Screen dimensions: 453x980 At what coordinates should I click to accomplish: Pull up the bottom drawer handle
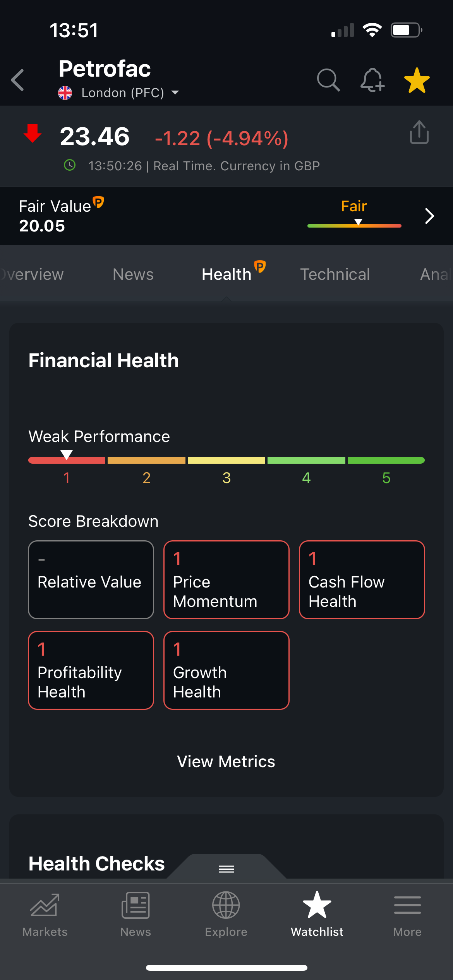(226, 869)
